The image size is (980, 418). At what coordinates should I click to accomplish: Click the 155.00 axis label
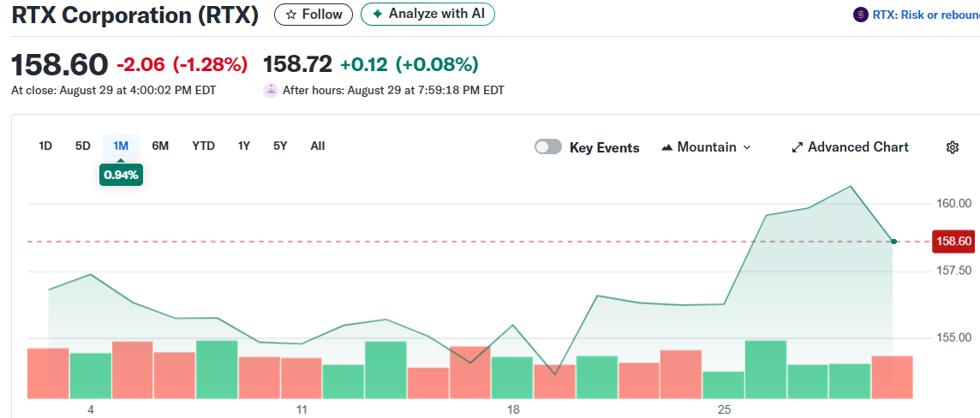[x=953, y=338]
